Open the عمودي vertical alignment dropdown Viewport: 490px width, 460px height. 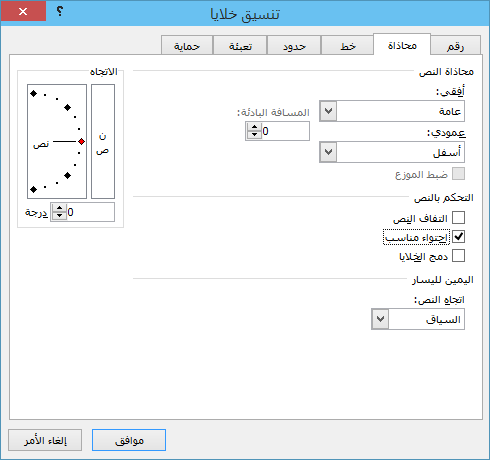pos(392,152)
